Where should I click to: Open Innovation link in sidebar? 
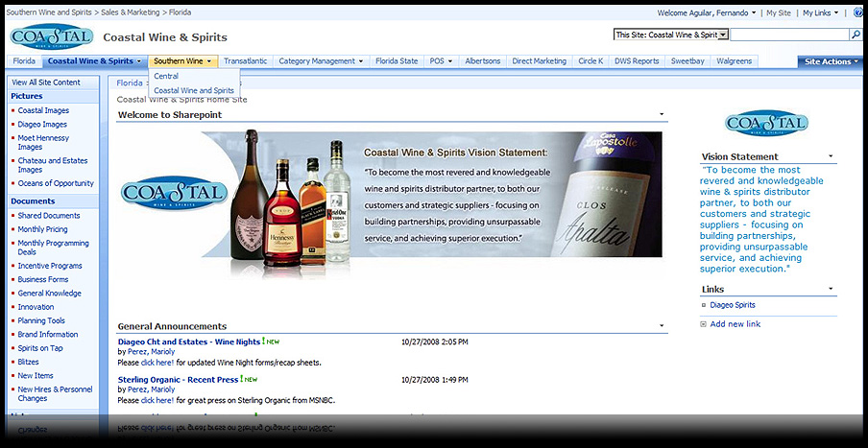[36, 307]
